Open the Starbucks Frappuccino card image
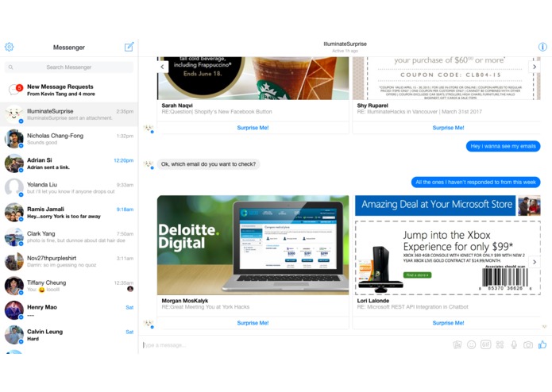The height and width of the screenshot is (392, 552). 253,78
